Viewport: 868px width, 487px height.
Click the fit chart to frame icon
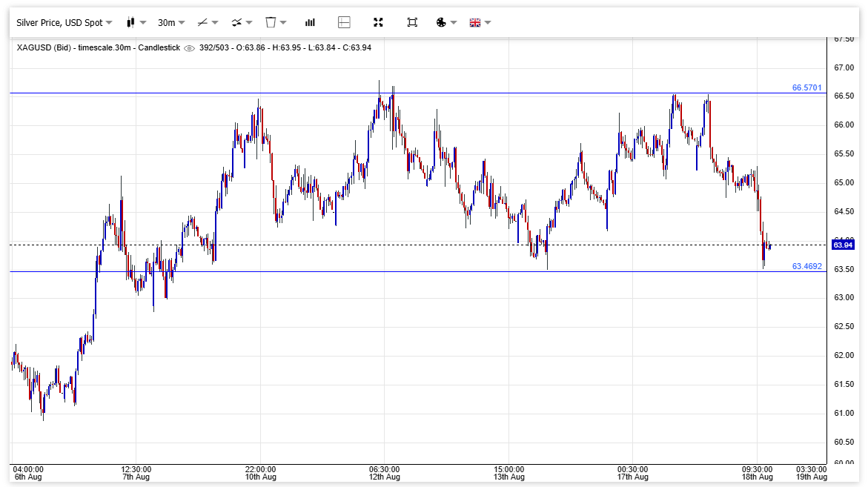412,23
